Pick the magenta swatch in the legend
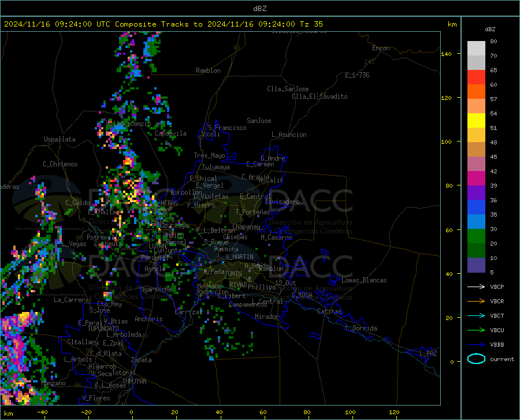Image resolution: width=520 pixels, height=420 pixels. click(x=476, y=179)
